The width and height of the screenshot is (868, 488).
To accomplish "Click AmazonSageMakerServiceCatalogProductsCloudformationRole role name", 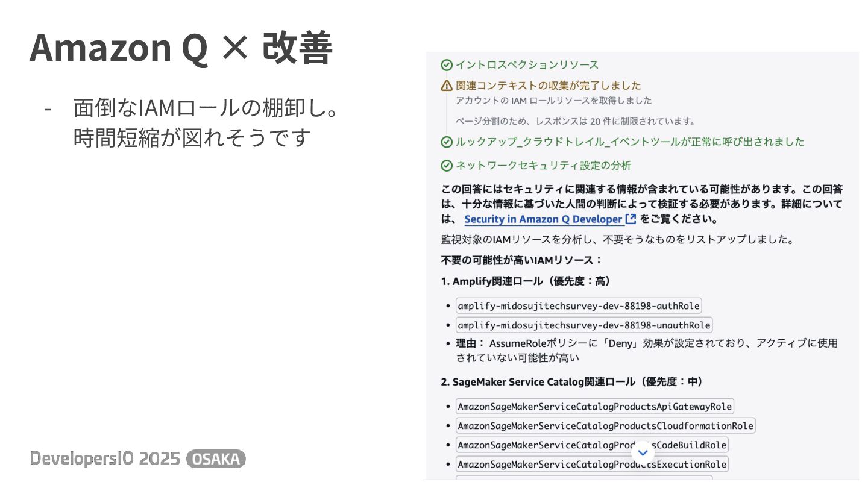I will click(605, 426).
